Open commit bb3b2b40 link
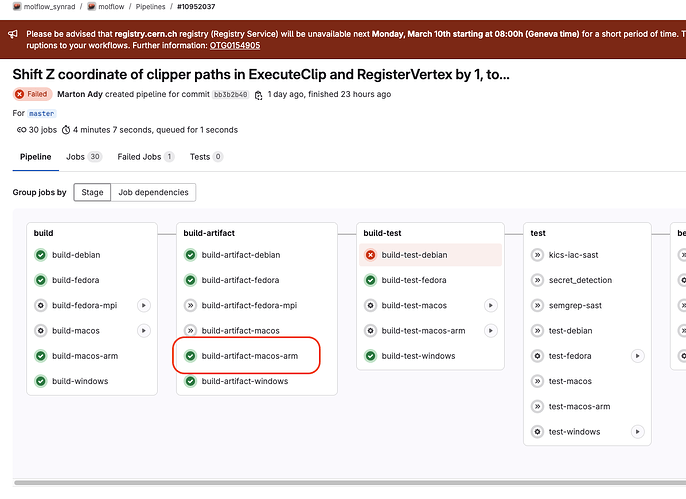Image resolution: width=686 pixels, height=499 pixels. [x=231, y=94]
